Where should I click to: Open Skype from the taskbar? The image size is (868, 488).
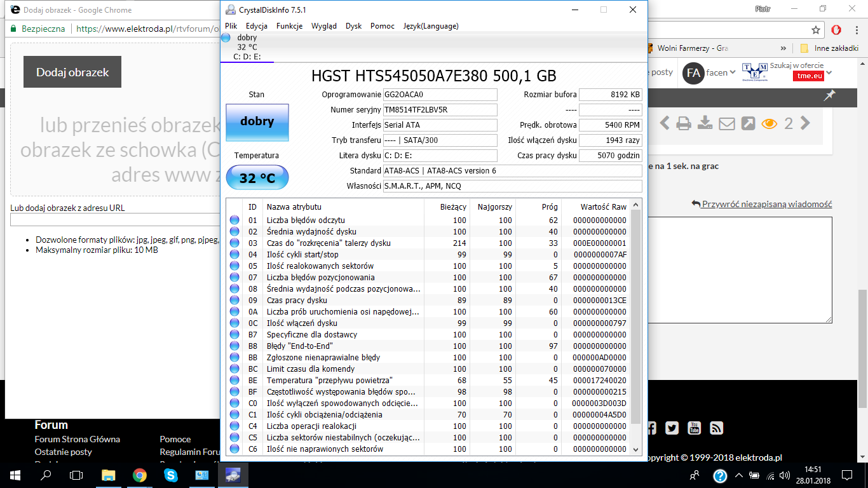coord(170,475)
